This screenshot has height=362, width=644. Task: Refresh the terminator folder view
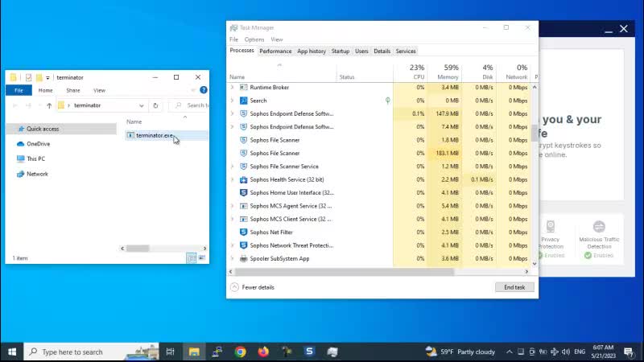[155, 105]
